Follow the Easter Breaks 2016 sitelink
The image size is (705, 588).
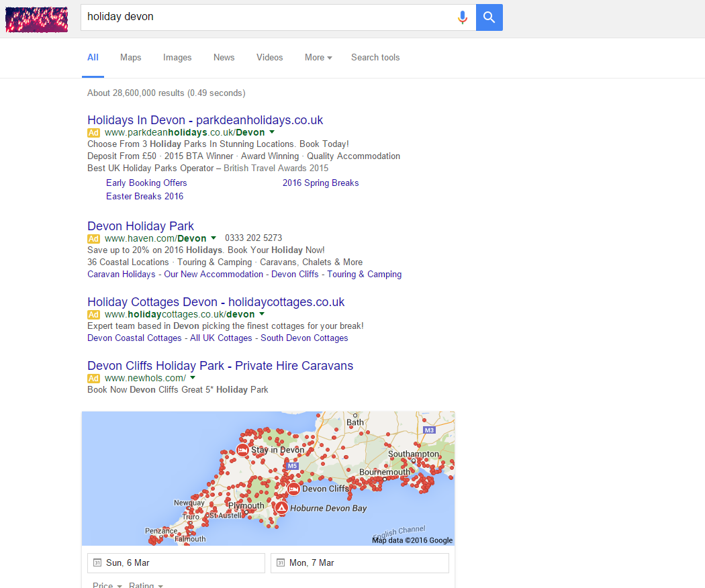pos(145,197)
